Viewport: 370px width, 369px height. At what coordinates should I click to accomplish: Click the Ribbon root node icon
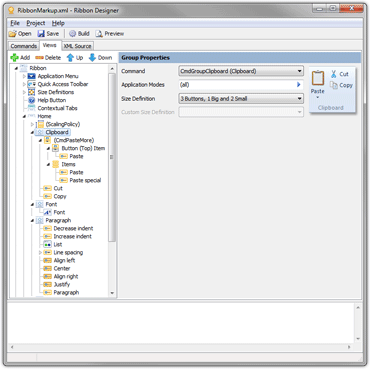click(x=24, y=68)
